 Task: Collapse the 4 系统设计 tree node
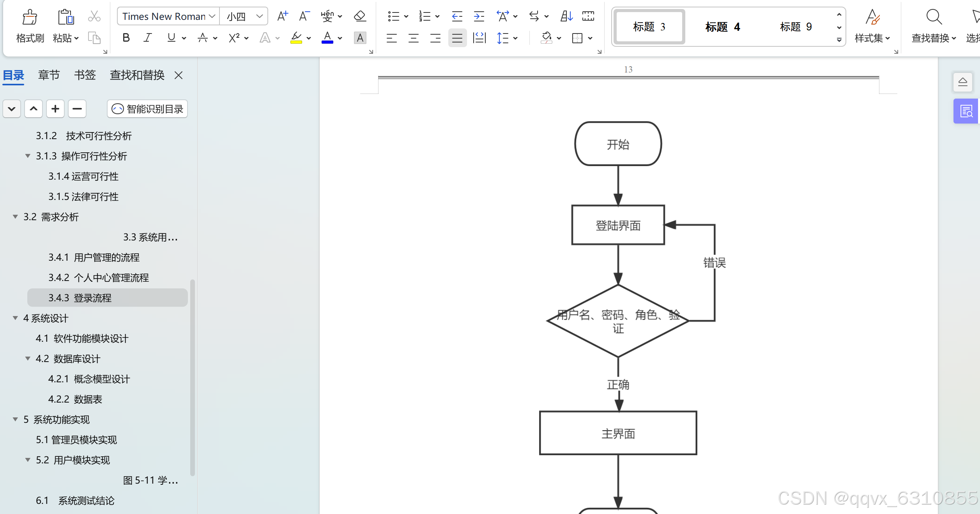tap(15, 318)
